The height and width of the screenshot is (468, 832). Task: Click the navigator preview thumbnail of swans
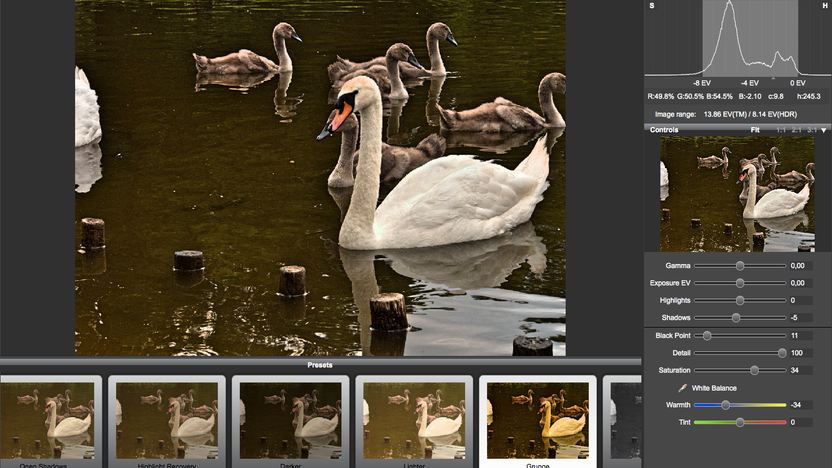click(x=737, y=194)
